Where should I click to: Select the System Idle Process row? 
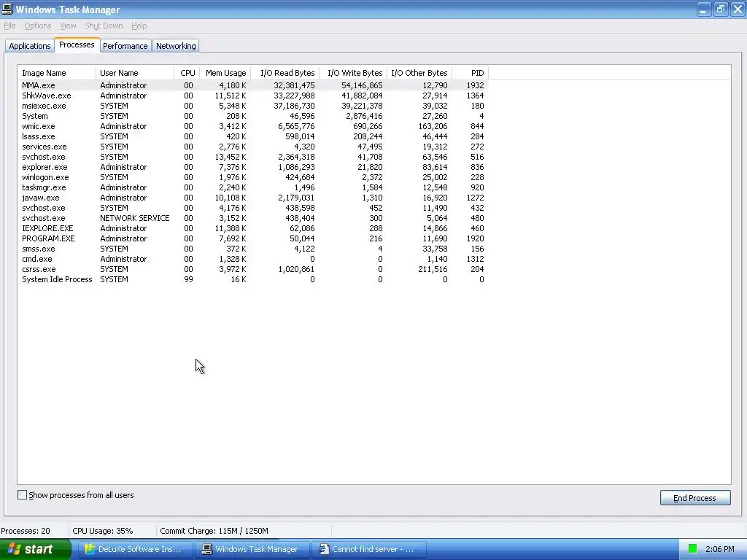[x=253, y=279]
